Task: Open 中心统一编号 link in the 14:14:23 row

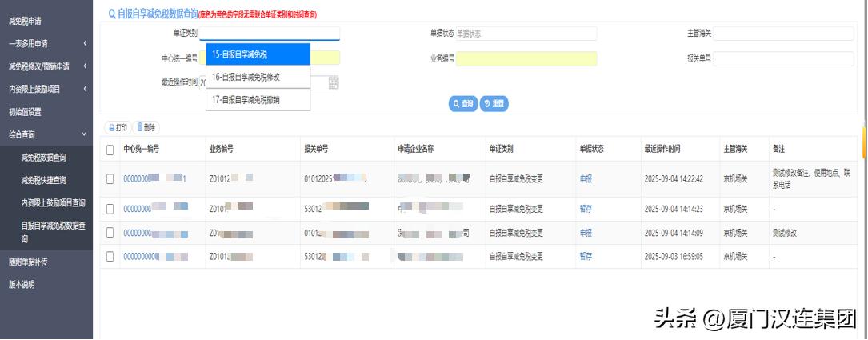Action: [x=155, y=209]
